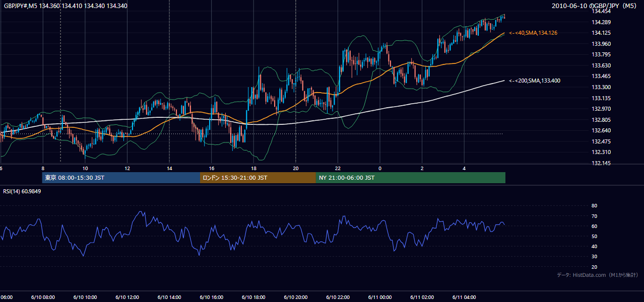Click price axis value 133.135

(601, 98)
